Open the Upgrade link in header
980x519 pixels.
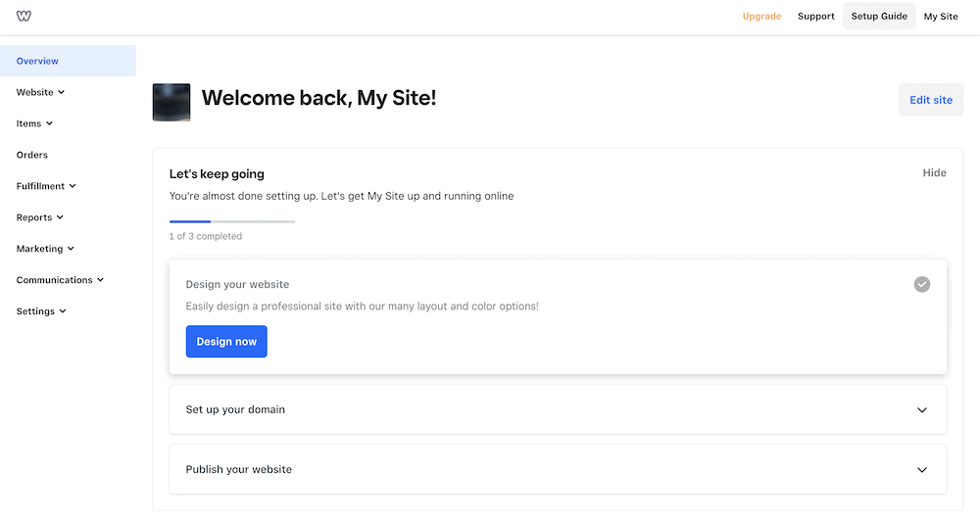tap(761, 17)
